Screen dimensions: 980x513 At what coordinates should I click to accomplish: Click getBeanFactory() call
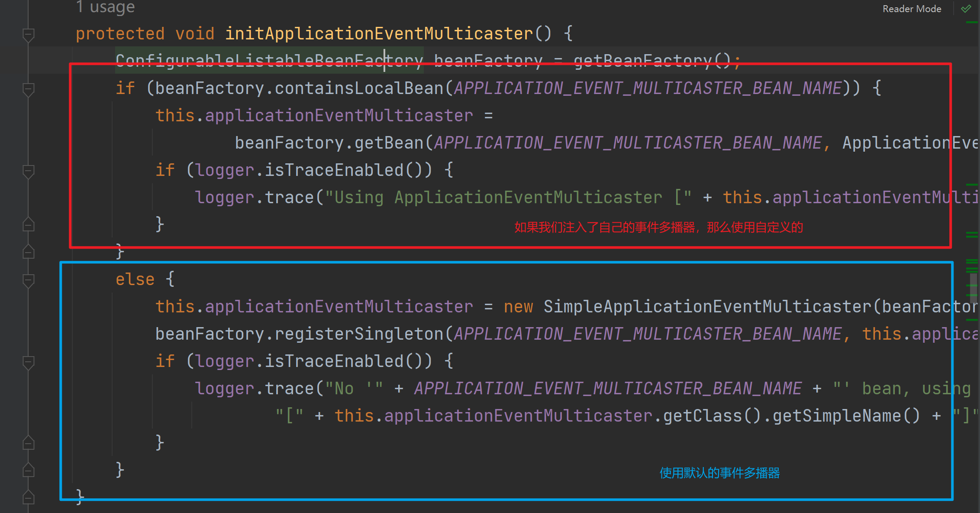pos(652,61)
